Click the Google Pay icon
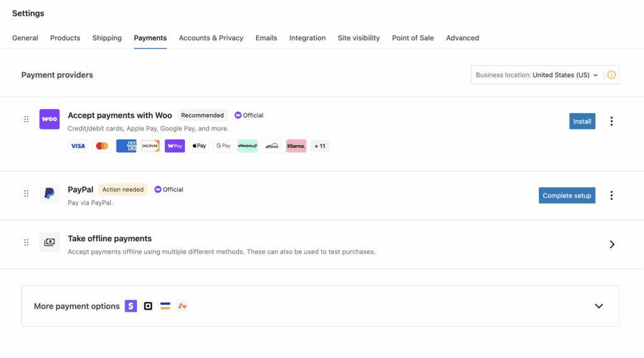644x358 pixels. click(x=223, y=146)
